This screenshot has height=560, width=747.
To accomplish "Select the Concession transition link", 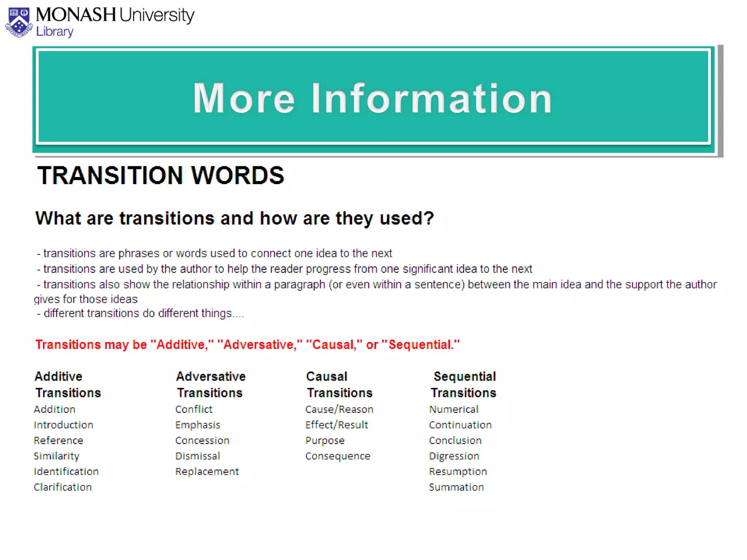I will click(x=202, y=441).
